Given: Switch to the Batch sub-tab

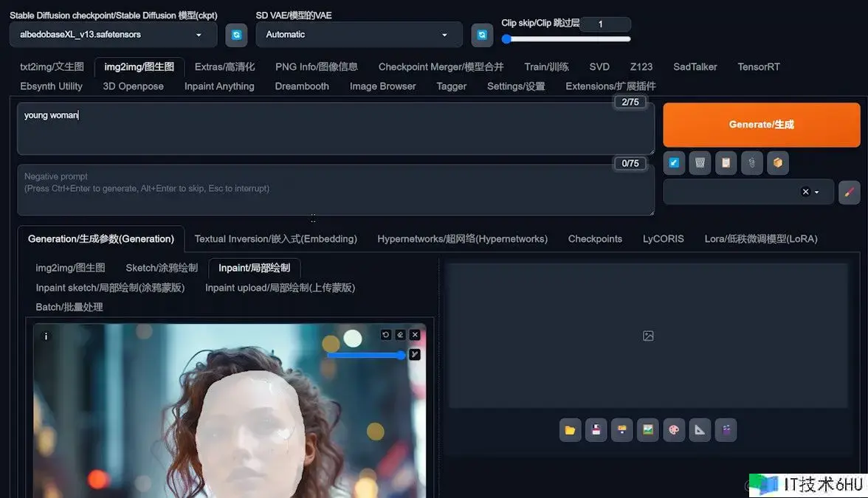Looking at the screenshot, I should pos(69,307).
